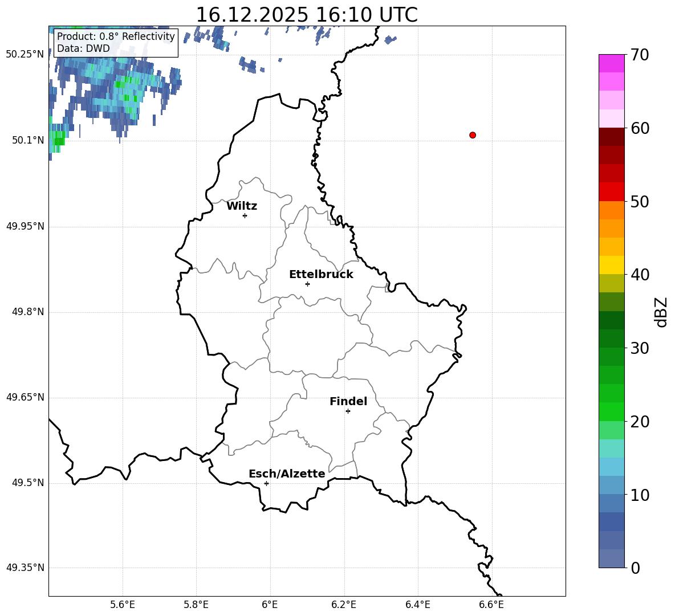The width and height of the screenshot is (675, 616).
Task: Click the light blue colorbar segment above 10
Action: pyautogui.click(x=611, y=486)
